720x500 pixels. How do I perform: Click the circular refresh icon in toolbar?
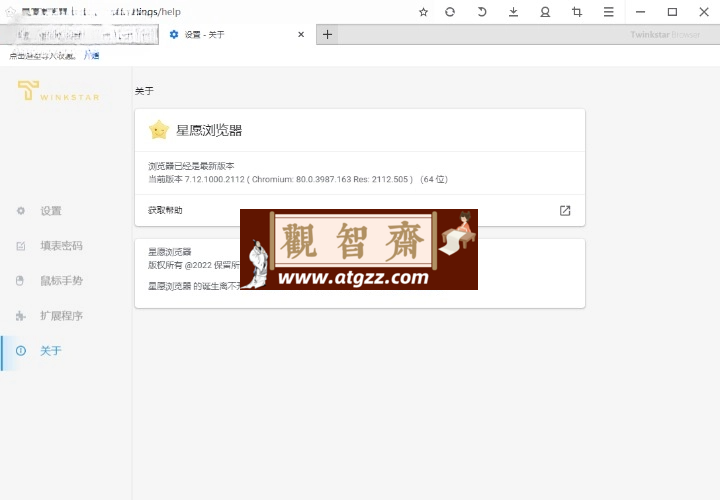(450, 12)
